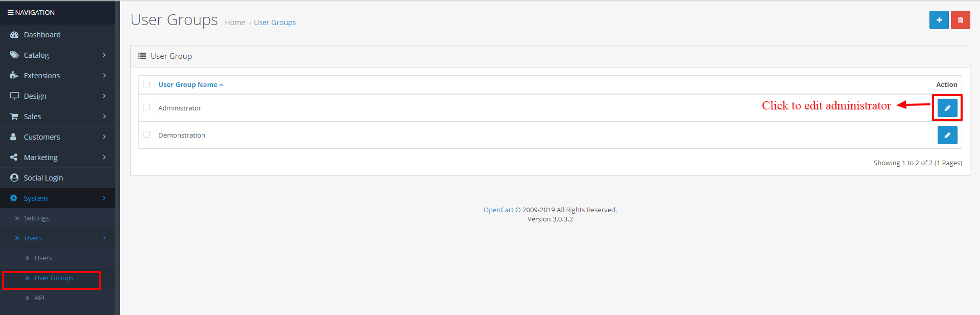The width and height of the screenshot is (980, 315).
Task: Toggle the select-all checkbox in table header
Action: click(x=147, y=84)
